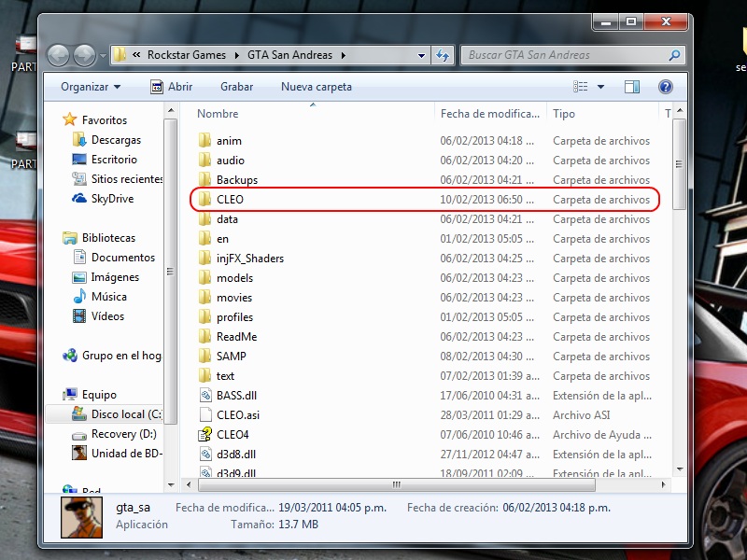747x560 pixels.
Task: Click the file list horizontal scrollbar
Action: click(x=396, y=484)
